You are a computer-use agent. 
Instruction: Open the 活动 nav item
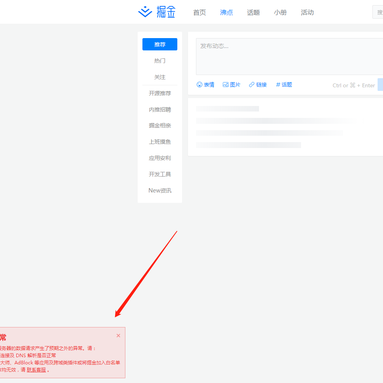pyautogui.click(x=307, y=13)
